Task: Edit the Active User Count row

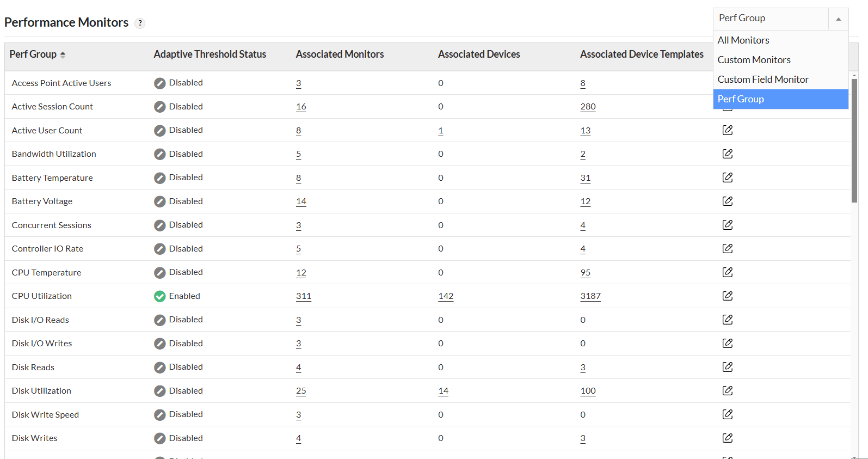Action: click(x=728, y=130)
